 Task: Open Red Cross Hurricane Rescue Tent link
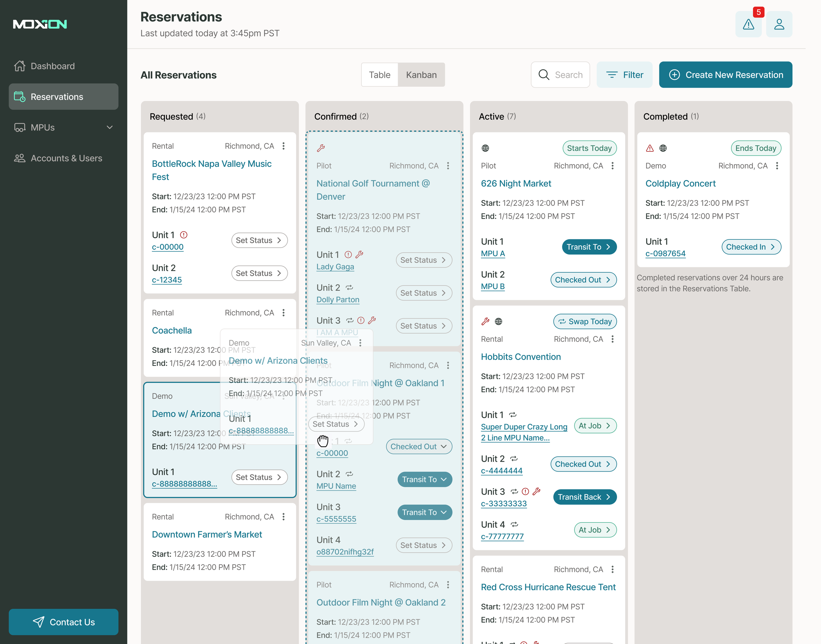click(x=548, y=587)
